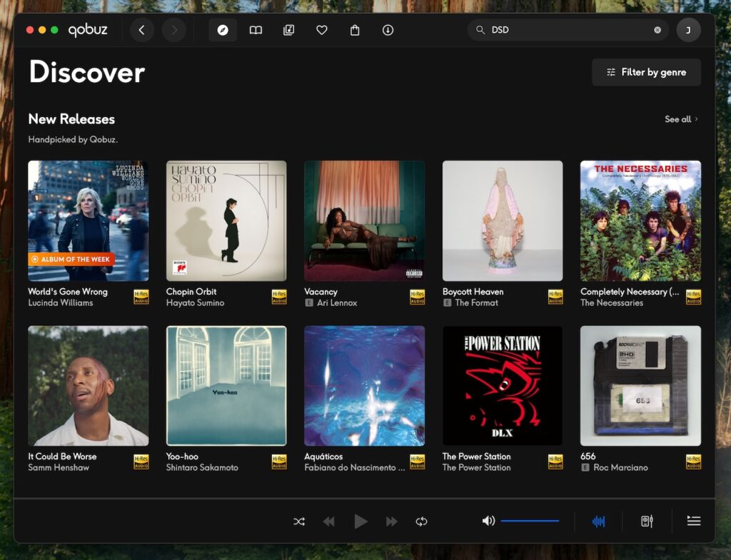Image resolution: width=731 pixels, height=560 pixels.
Task: Open your music library icon
Action: [288, 30]
